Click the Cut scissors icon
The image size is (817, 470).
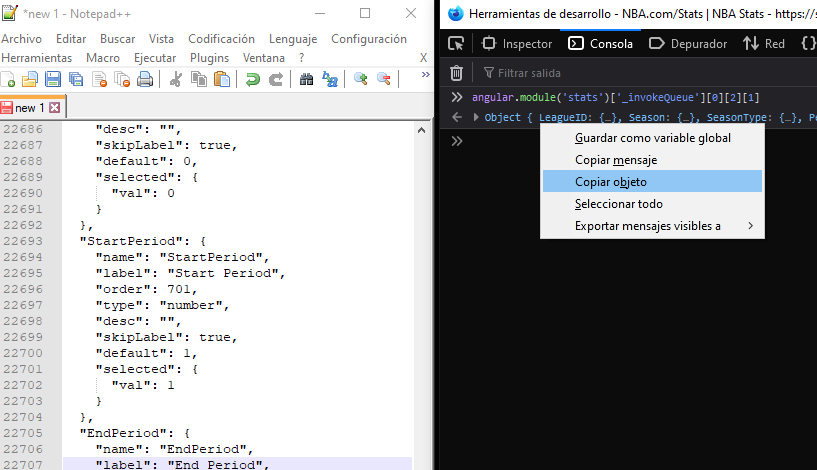pos(176,79)
